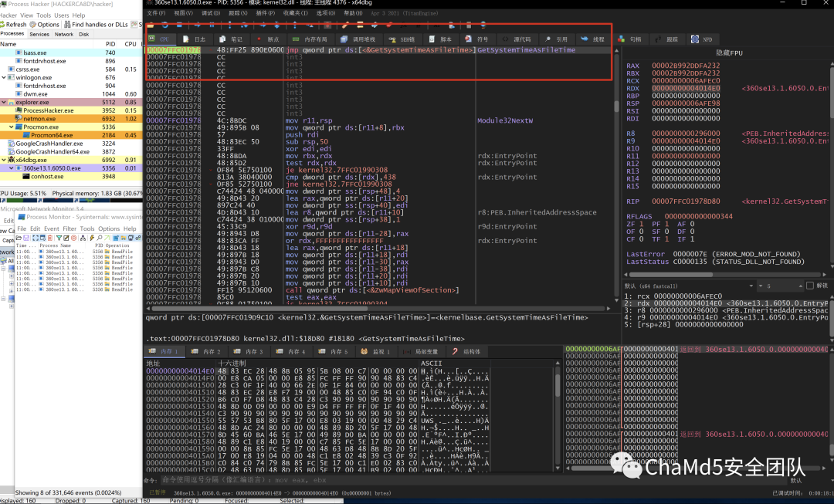Open the 线程 tab in x64dbg

click(592, 39)
